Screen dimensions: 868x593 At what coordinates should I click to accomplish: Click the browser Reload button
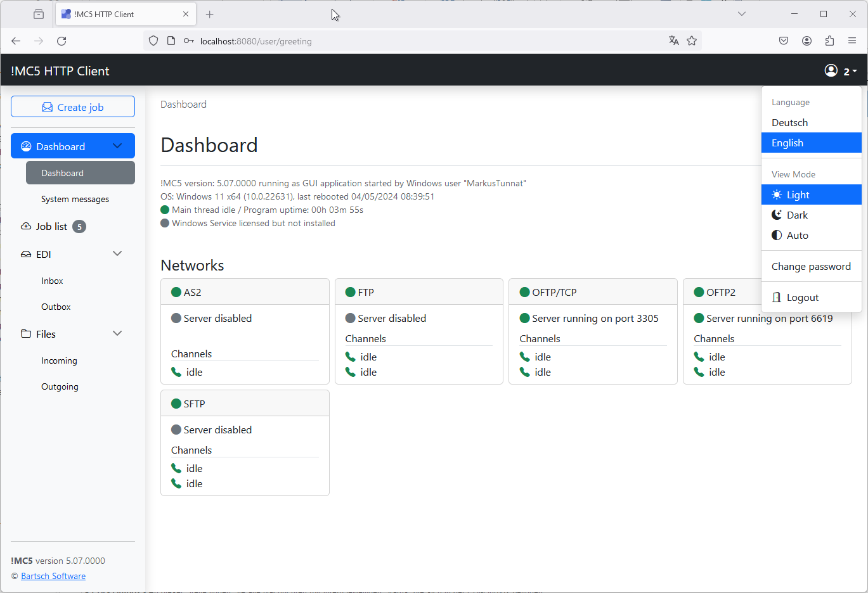coord(62,41)
